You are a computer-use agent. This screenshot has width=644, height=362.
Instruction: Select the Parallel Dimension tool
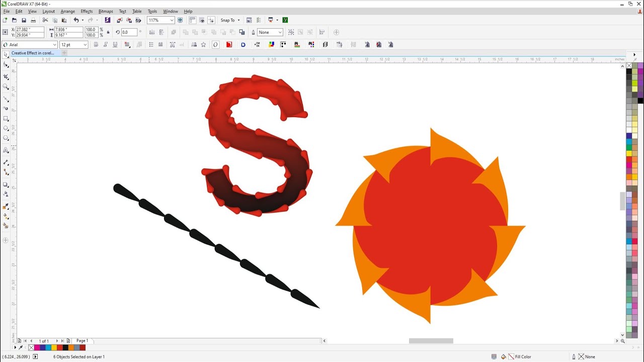click(x=6, y=162)
